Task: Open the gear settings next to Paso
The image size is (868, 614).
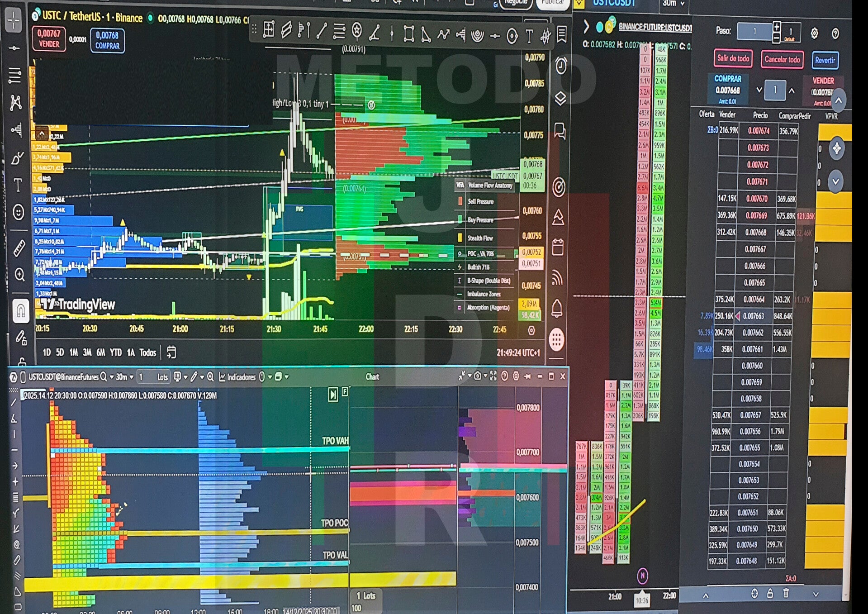Action: click(814, 33)
